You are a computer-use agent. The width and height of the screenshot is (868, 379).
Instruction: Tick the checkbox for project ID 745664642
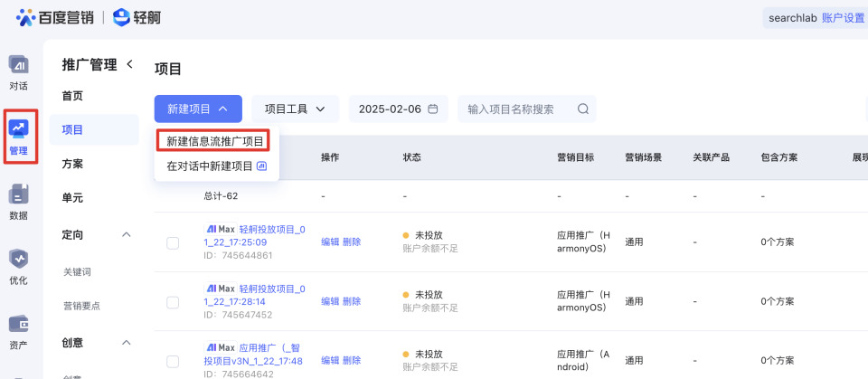tap(173, 361)
